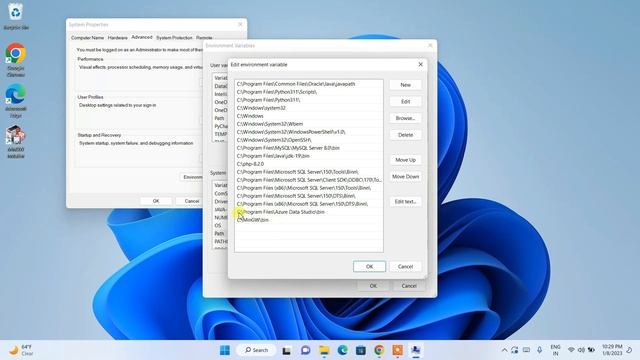
Task: Open Google Chrome from the taskbar
Action: (x=379, y=350)
